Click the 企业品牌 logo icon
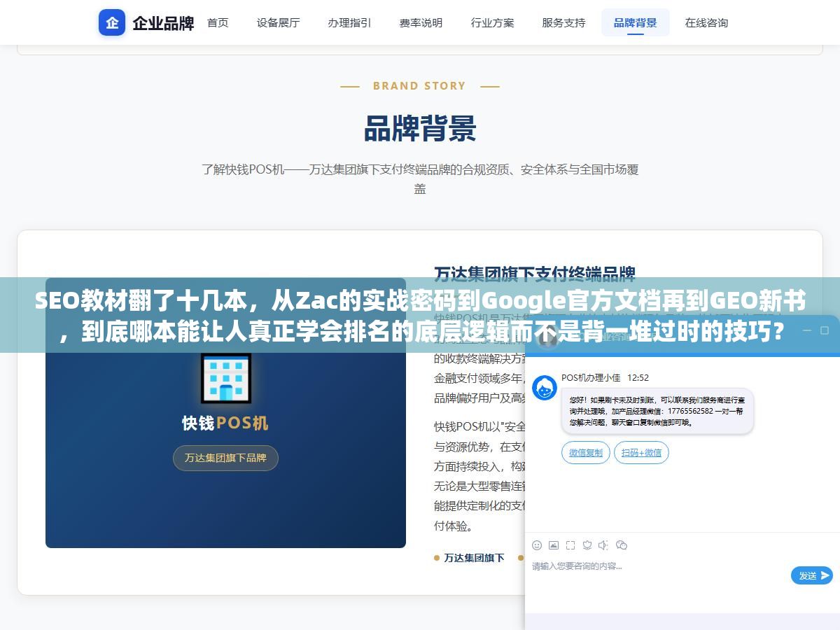 point(112,22)
